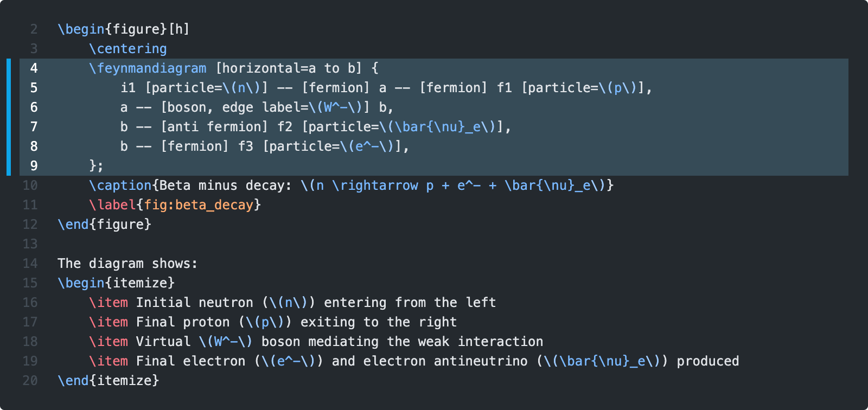Click the 'Final electron' item line
868x410 pixels.
point(414,361)
